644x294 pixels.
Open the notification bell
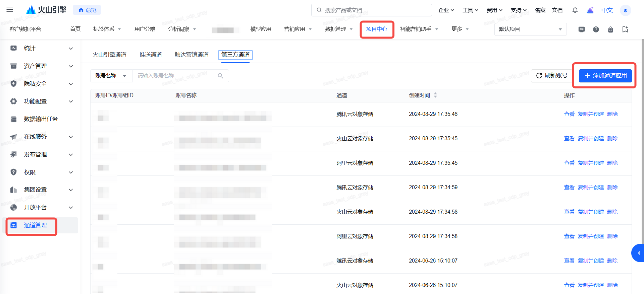pos(575,10)
